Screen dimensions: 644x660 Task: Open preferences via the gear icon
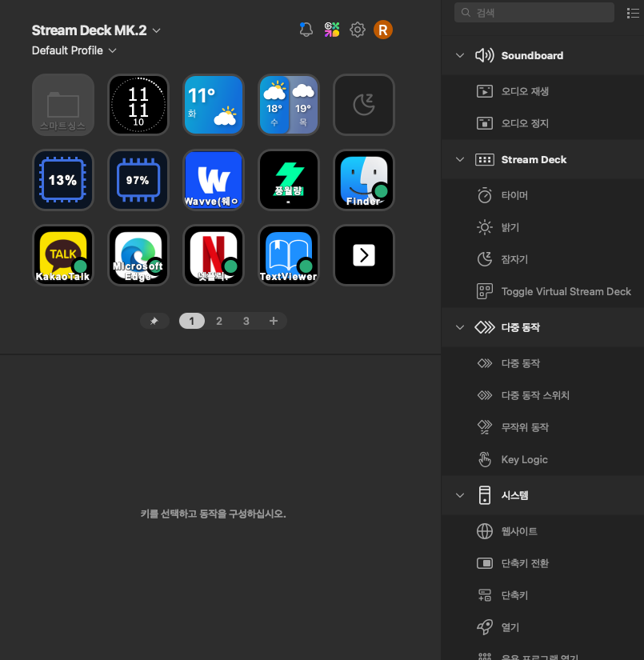coord(358,30)
